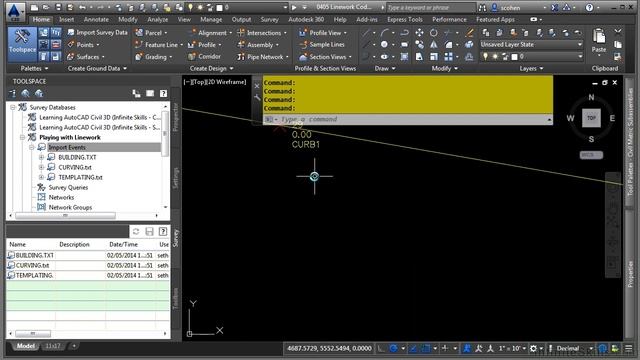Click the Open file icon in quick access

(x=46, y=7)
